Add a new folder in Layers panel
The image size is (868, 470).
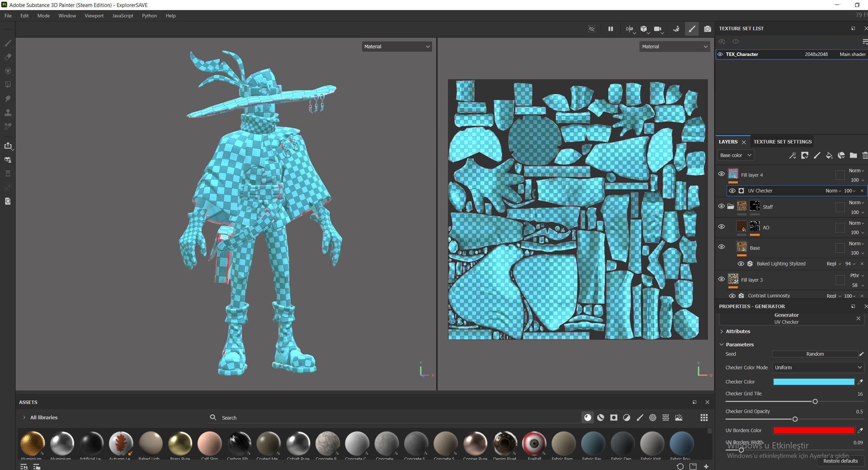tap(853, 155)
